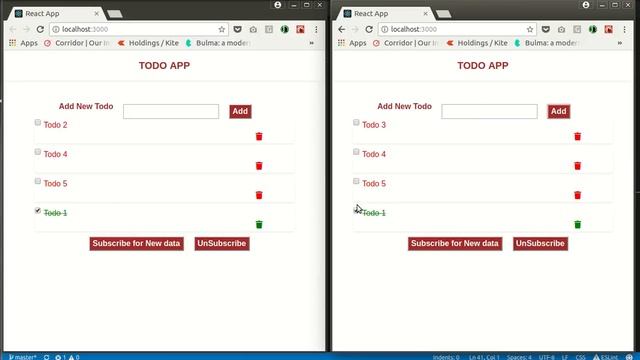640x360 pixels.
Task: Open Holdings / Kite bookmark in right browser
Action: [477, 43]
